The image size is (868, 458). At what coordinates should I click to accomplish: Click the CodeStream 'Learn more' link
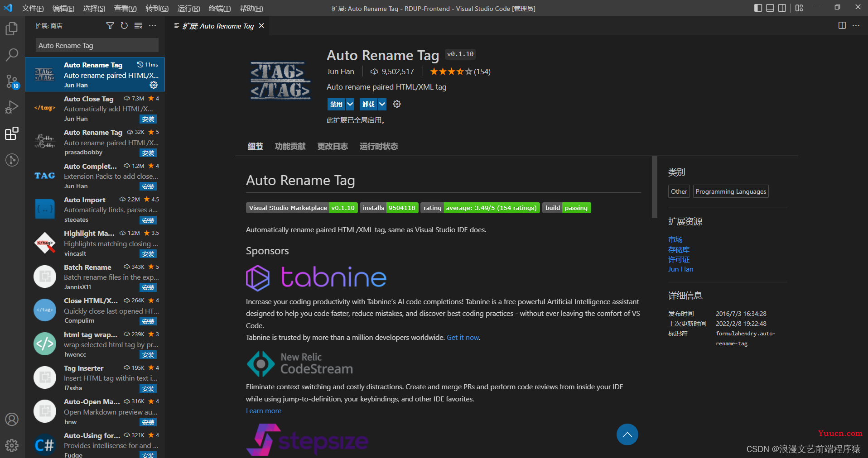(264, 411)
